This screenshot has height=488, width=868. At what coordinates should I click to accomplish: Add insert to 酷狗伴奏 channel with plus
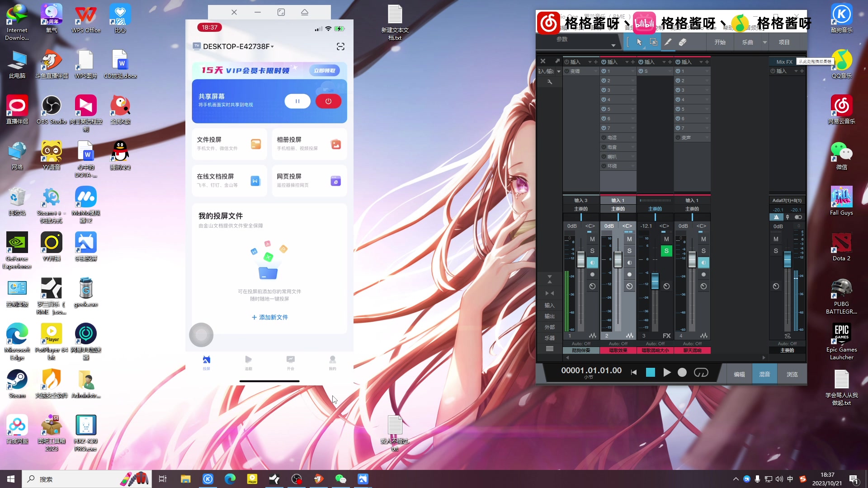596,62
